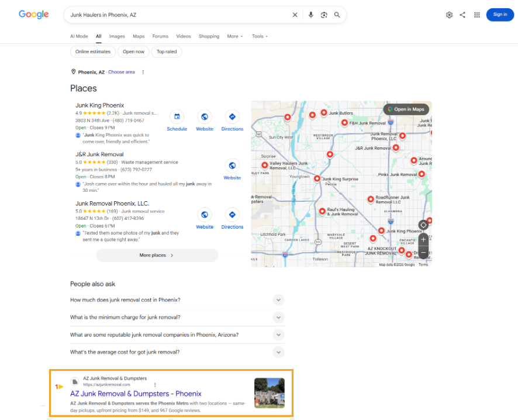Viewport: 518px width, 420px height.
Task: Click the AZ Junk Removal result thumbnail
Action: coord(270,393)
